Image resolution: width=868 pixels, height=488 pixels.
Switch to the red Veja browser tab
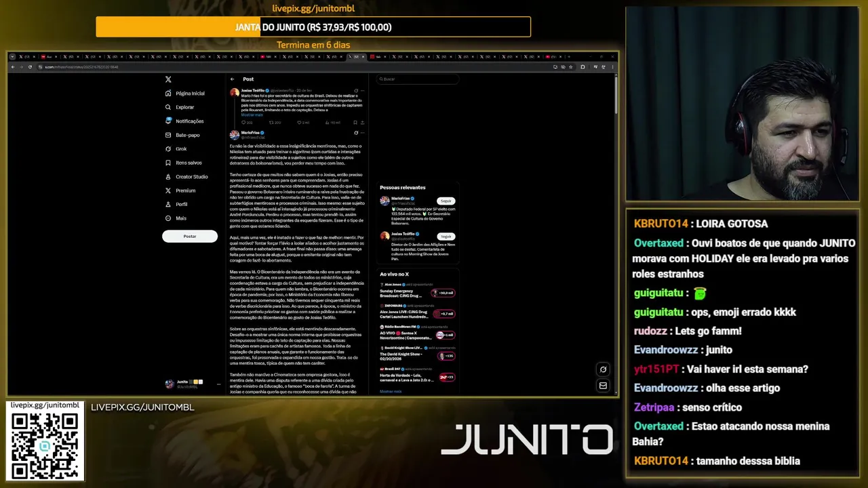pos(377,57)
